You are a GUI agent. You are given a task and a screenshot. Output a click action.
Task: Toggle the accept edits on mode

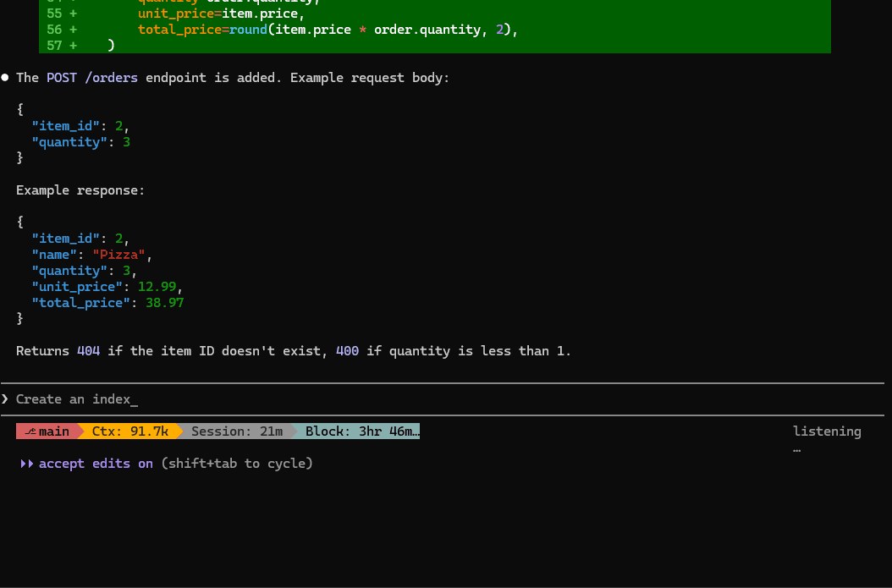[96, 464]
